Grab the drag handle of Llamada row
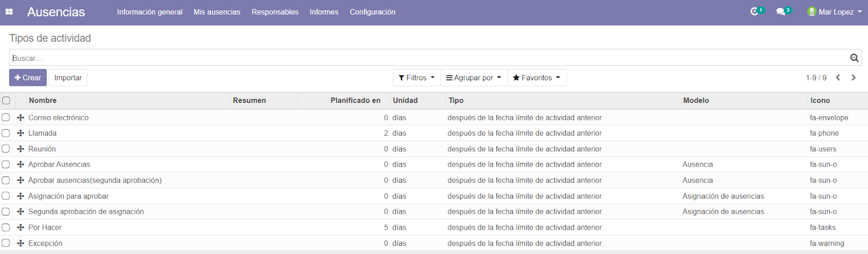 click(x=21, y=133)
